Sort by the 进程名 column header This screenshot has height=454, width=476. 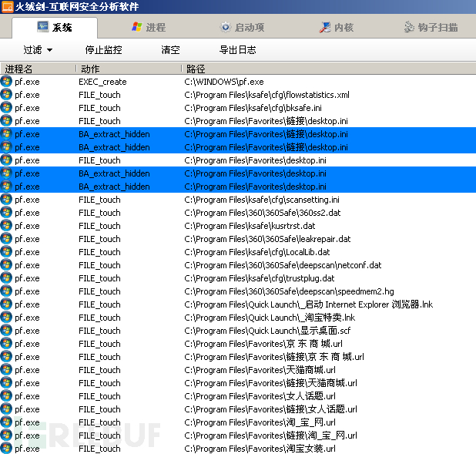(38, 69)
